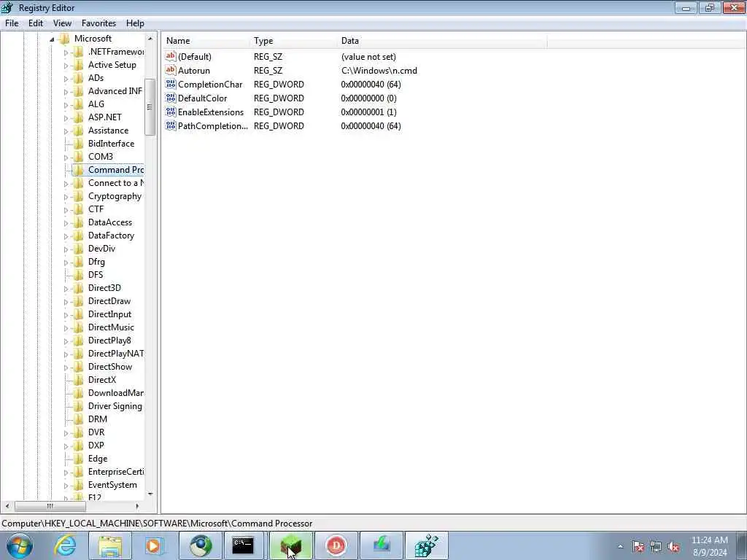Screen dimensions: 747x560
Task: Expand the ASP.NET key
Action: (x=66, y=118)
